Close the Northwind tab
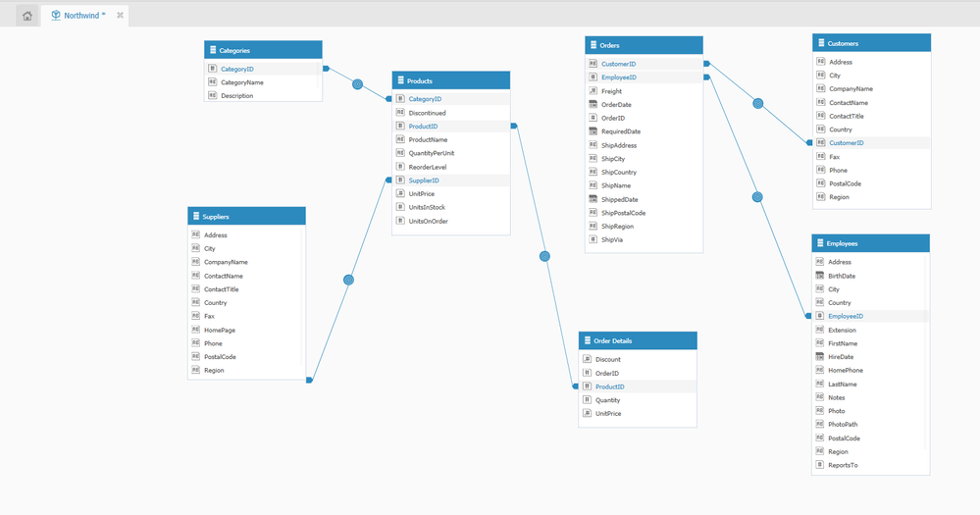The width and height of the screenshot is (980, 515). coord(120,15)
